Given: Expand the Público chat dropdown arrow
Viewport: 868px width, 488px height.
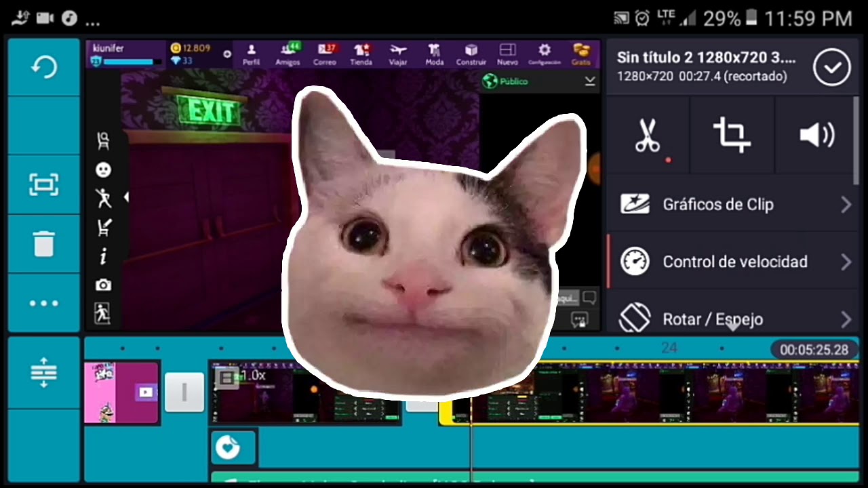Looking at the screenshot, I should 589,81.
